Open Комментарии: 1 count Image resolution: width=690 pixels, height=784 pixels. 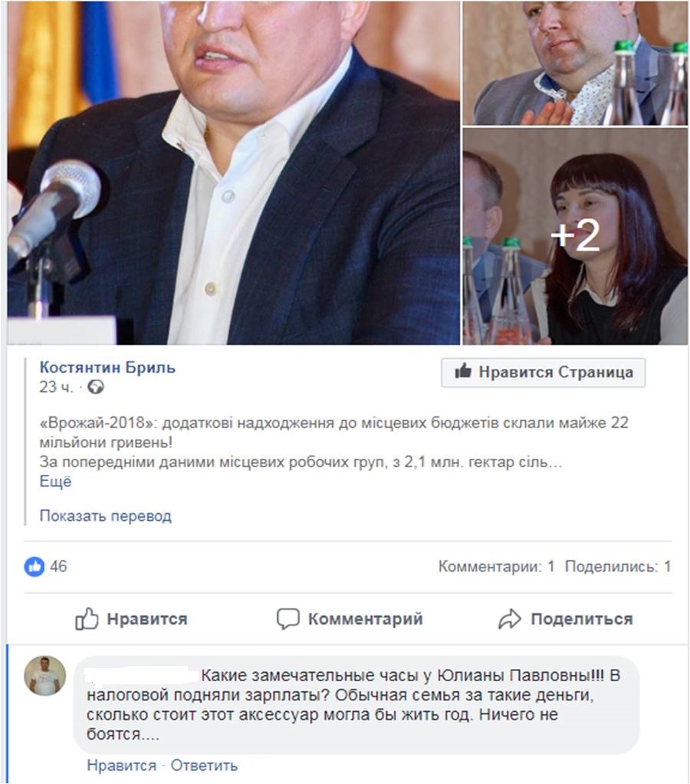pos(497,566)
